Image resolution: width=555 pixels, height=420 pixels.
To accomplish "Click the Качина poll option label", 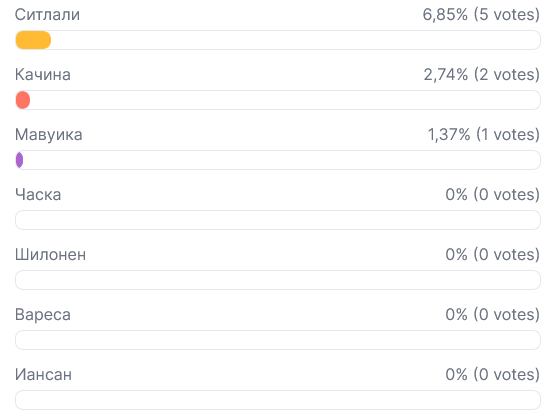I will tap(43, 75).
